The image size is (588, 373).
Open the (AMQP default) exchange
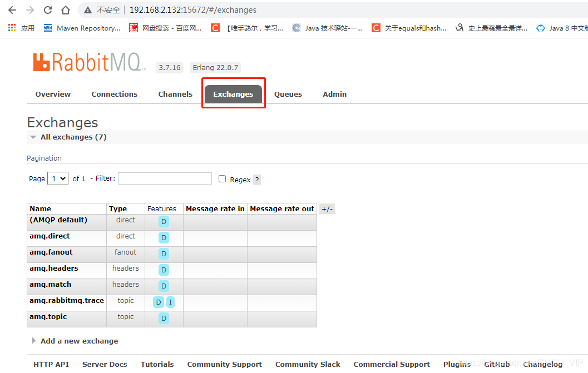58,220
